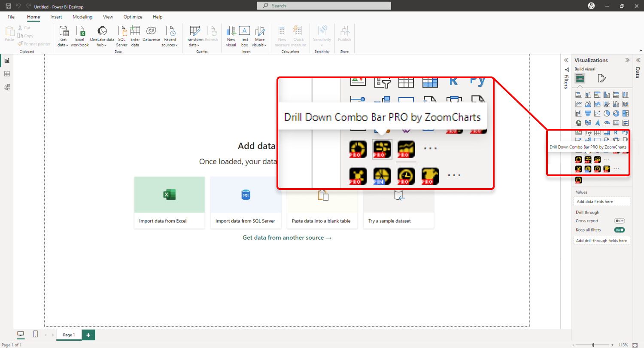Viewport: 644px width, 348px height.
Task: Adjust the zoom slider handle
Action: point(593,345)
